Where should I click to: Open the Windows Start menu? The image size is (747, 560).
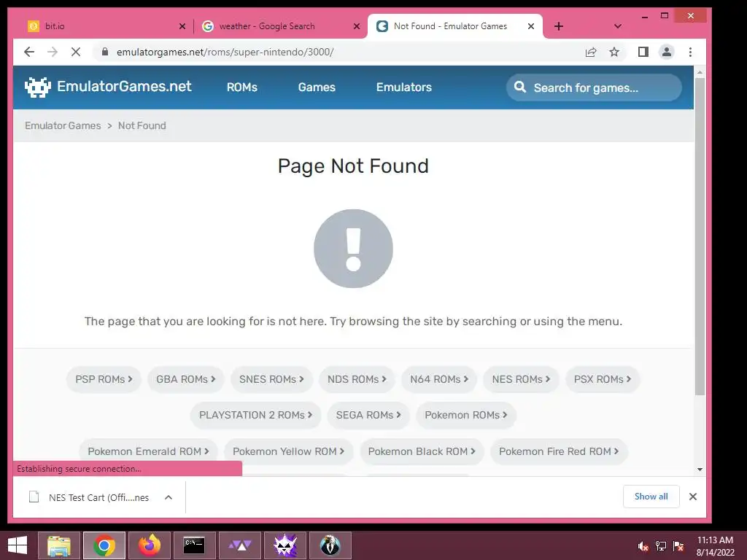pyautogui.click(x=18, y=545)
